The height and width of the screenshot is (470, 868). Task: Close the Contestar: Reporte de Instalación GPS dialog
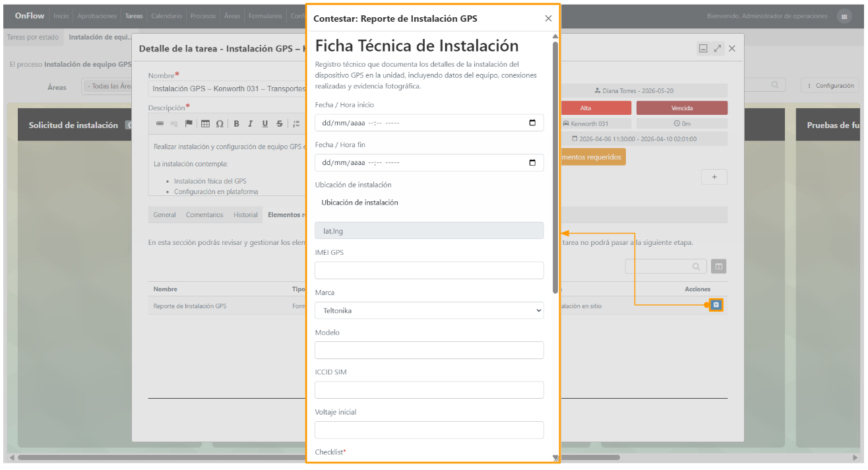(x=548, y=18)
